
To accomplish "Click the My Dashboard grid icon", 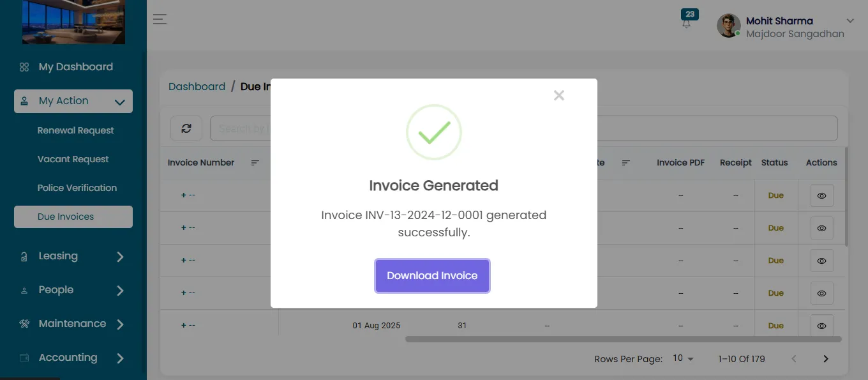I will click(x=24, y=67).
